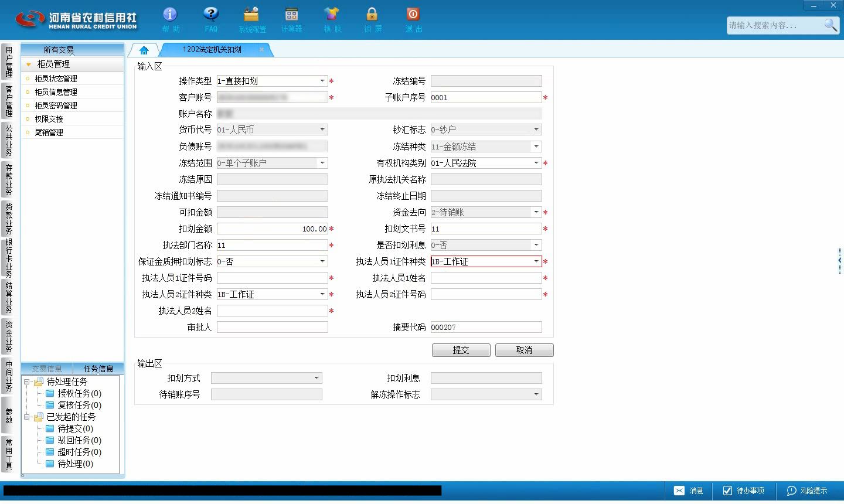Open the 扣划方式 dropdown in output area
This screenshot has height=504, width=844.
tap(316, 378)
